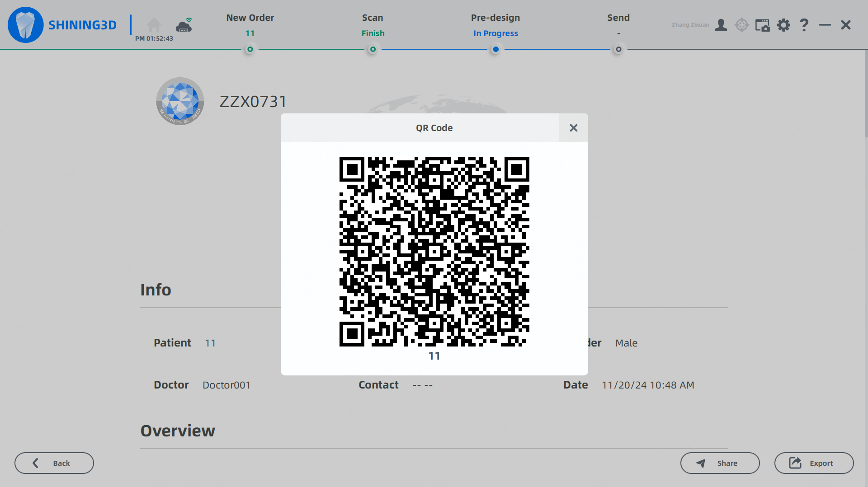This screenshot has height=487, width=868.
Task: Click the Scan progress marker dot
Action: click(373, 49)
